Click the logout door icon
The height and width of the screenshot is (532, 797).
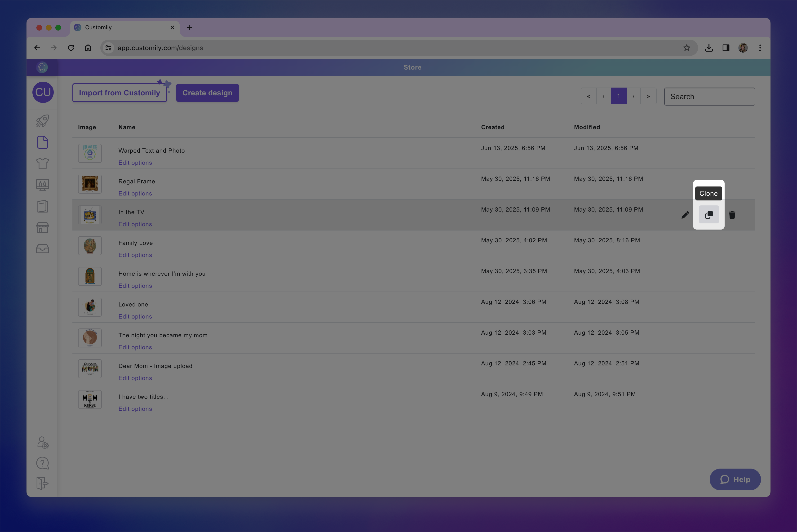click(x=42, y=483)
